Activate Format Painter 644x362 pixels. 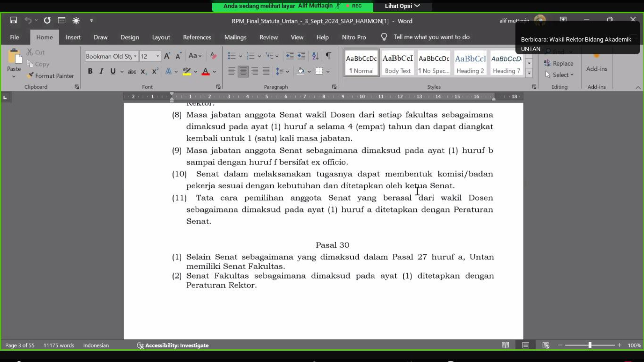click(x=51, y=76)
